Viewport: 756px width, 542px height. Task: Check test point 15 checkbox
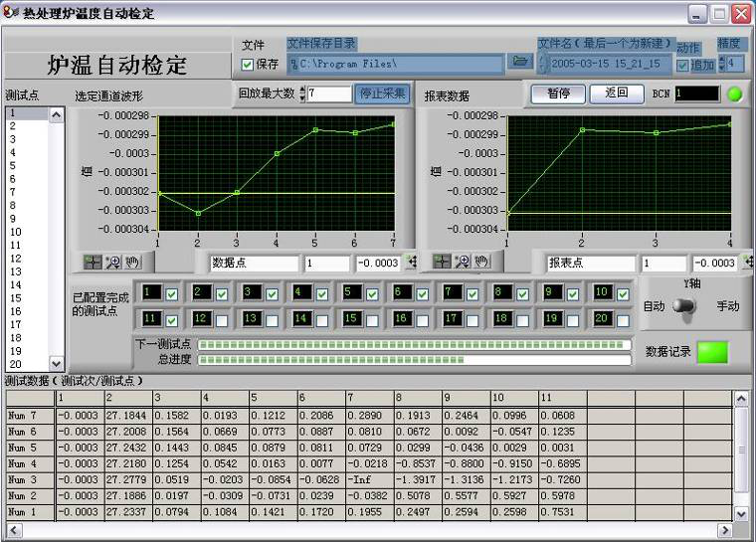(x=372, y=320)
